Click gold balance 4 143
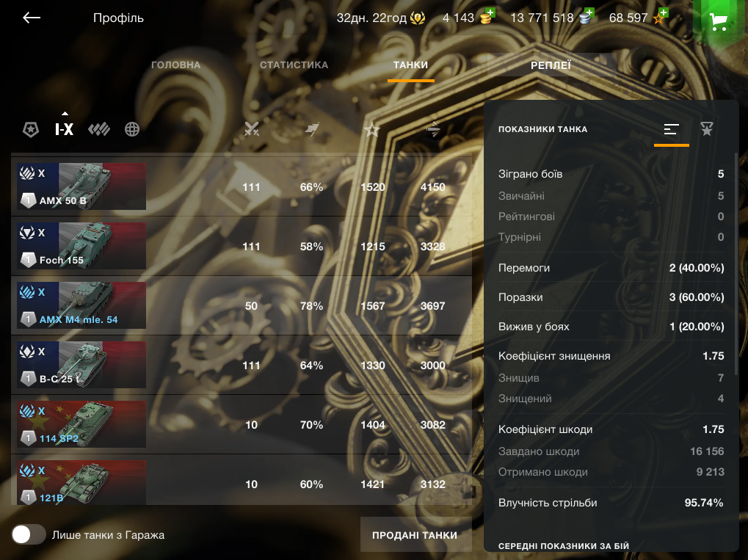The width and height of the screenshot is (748, 560). (x=458, y=18)
